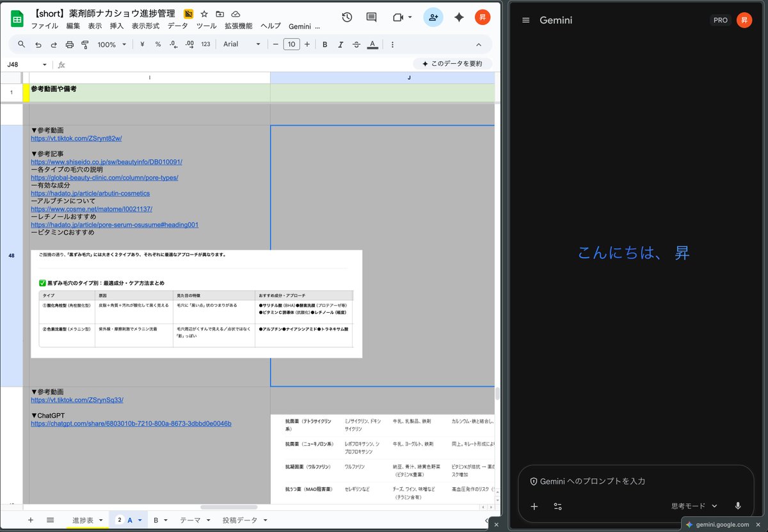The height and width of the screenshot is (532, 768).
Task: Switch to the 進捗表 sheet tab
Action: [x=83, y=520]
